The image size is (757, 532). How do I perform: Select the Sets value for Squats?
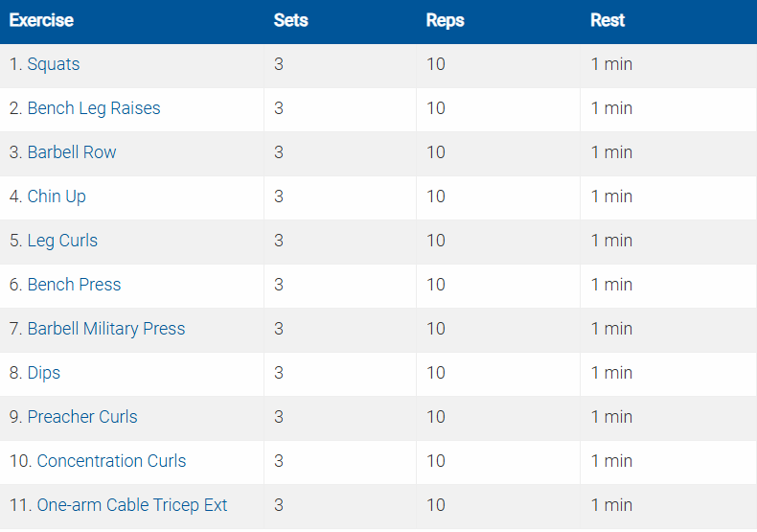[x=279, y=64]
